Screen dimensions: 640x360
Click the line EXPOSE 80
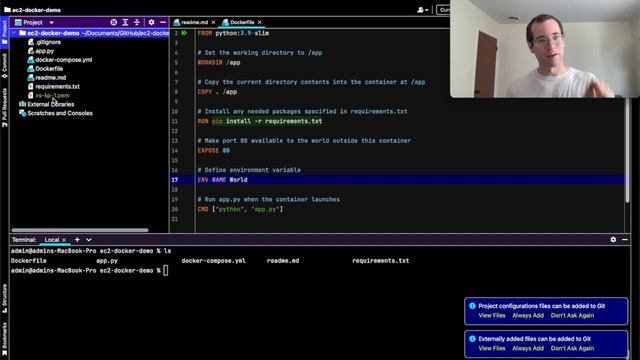(213, 151)
